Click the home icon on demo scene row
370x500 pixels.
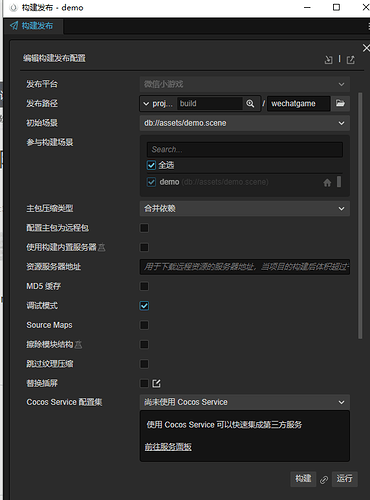click(x=327, y=182)
